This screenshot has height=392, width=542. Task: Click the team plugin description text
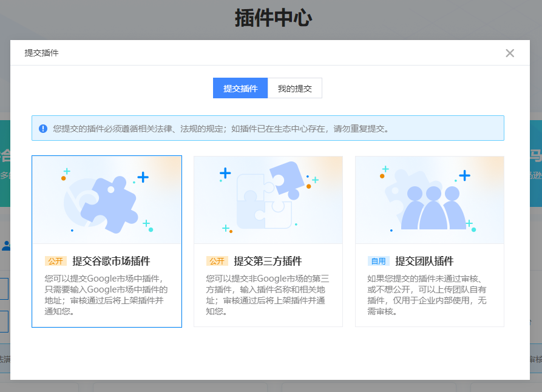pyautogui.click(x=429, y=295)
